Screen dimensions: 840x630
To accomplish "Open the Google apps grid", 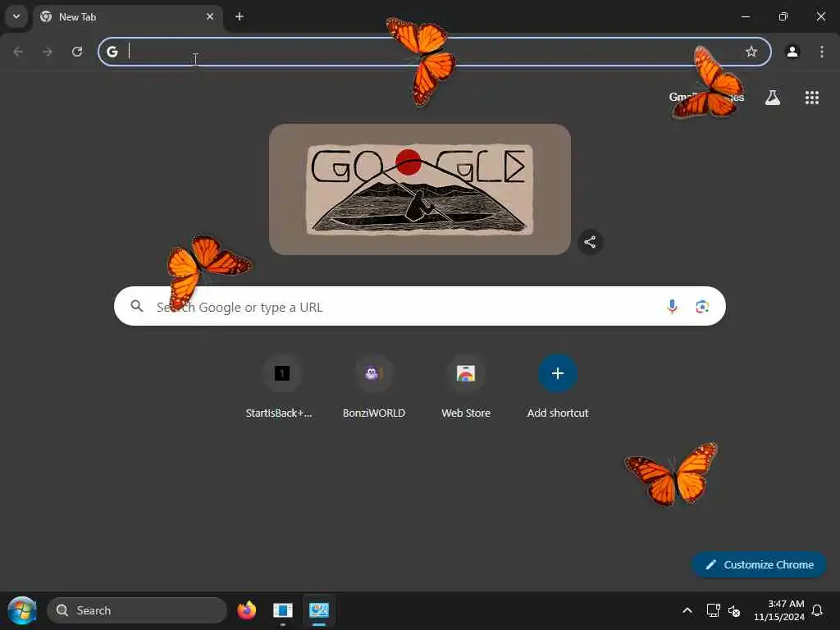I will 811,98.
